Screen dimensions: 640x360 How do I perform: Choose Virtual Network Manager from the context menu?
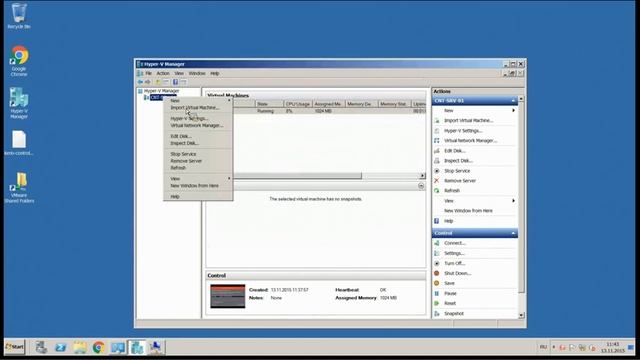click(x=198, y=126)
